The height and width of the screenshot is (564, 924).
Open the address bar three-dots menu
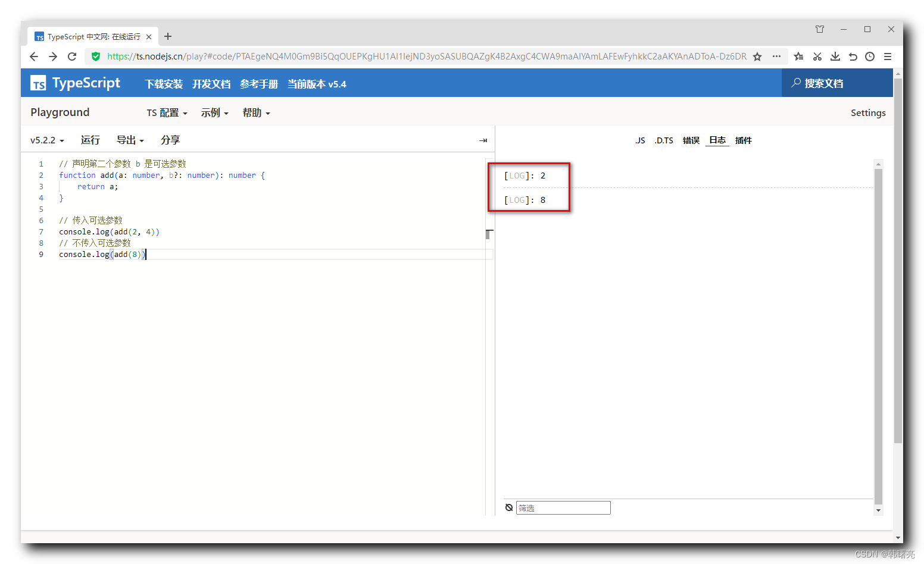point(776,57)
